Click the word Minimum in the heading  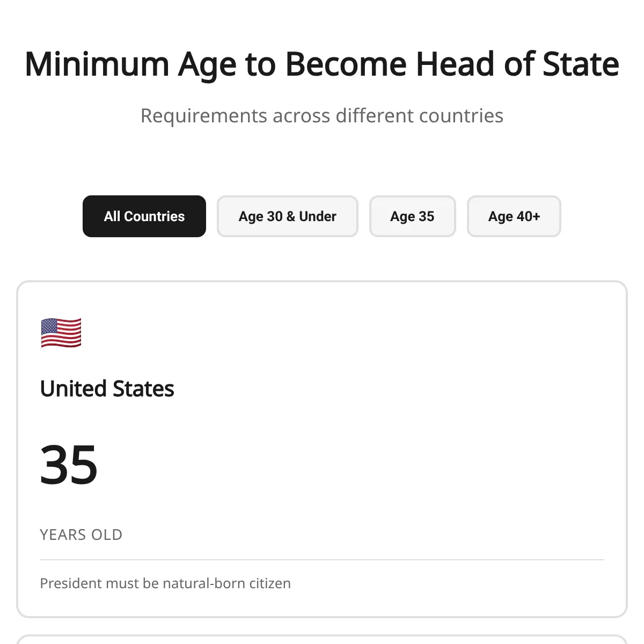pyautogui.click(x=97, y=64)
